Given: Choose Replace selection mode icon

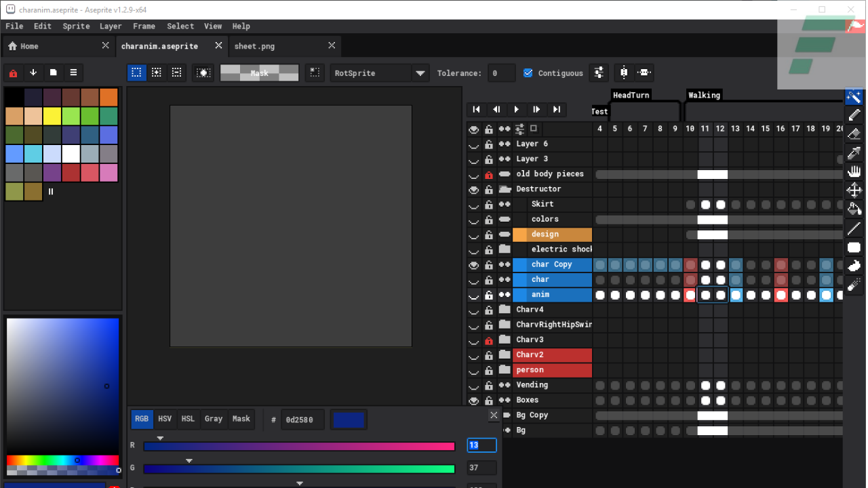Looking at the screenshot, I should pos(136,73).
